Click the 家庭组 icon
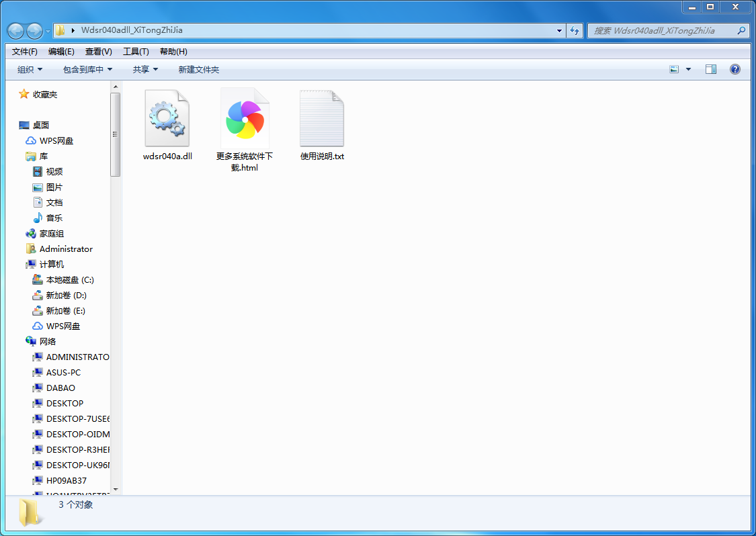 [31, 233]
